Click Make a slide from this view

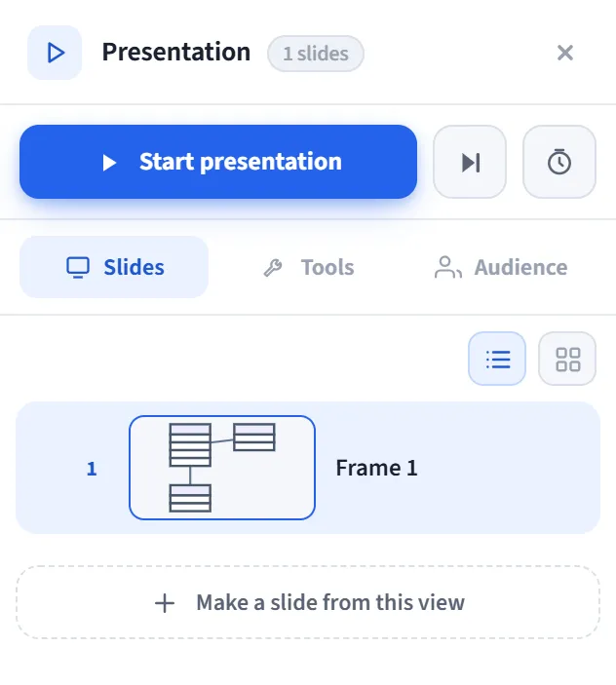coord(308,602)
